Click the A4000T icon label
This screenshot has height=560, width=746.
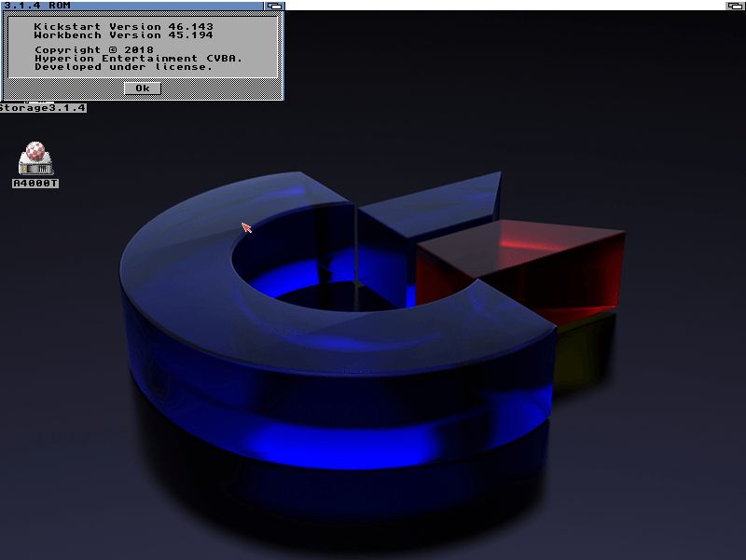click(35, 184)
